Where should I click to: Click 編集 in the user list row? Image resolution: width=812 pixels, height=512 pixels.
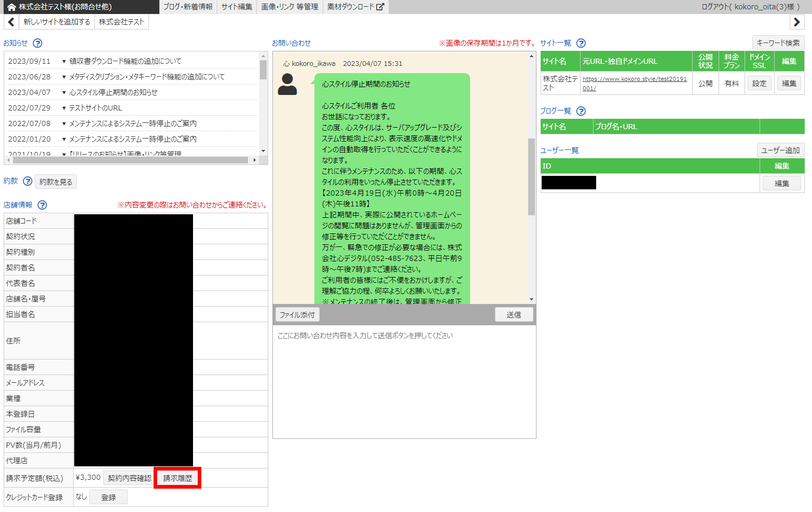(x=782, y=184)
